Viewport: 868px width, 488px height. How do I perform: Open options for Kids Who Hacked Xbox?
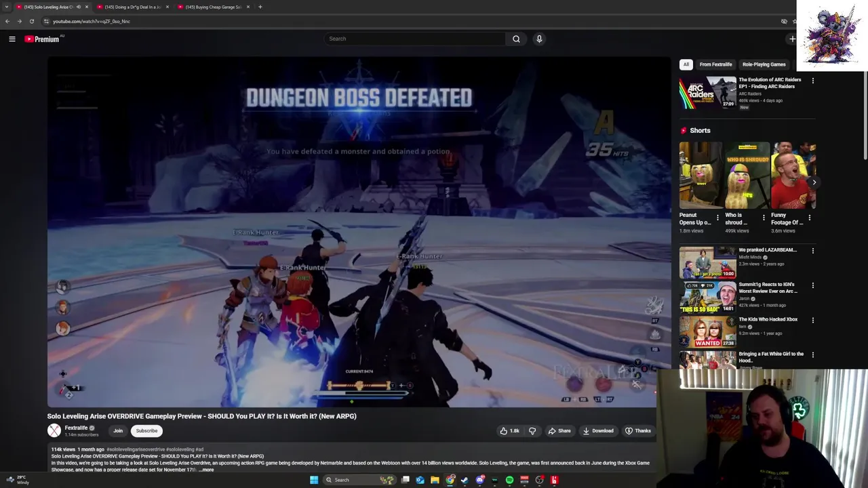click(x=813, y=320)
